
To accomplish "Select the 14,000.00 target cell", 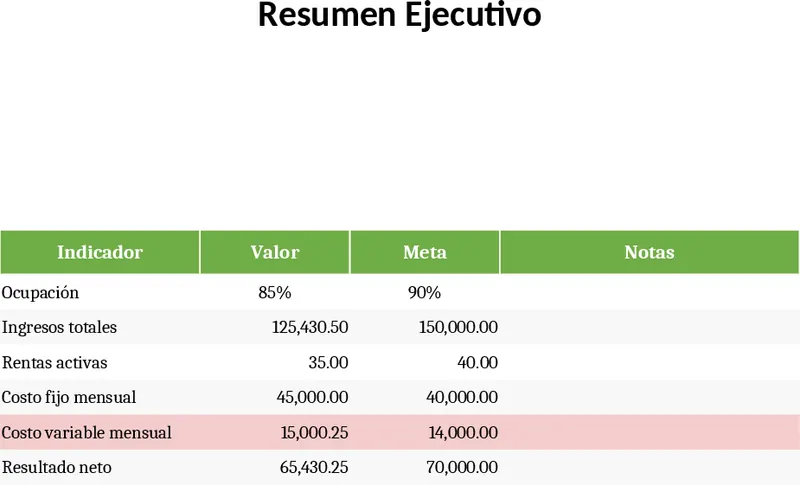I will (x=462, y=433).
